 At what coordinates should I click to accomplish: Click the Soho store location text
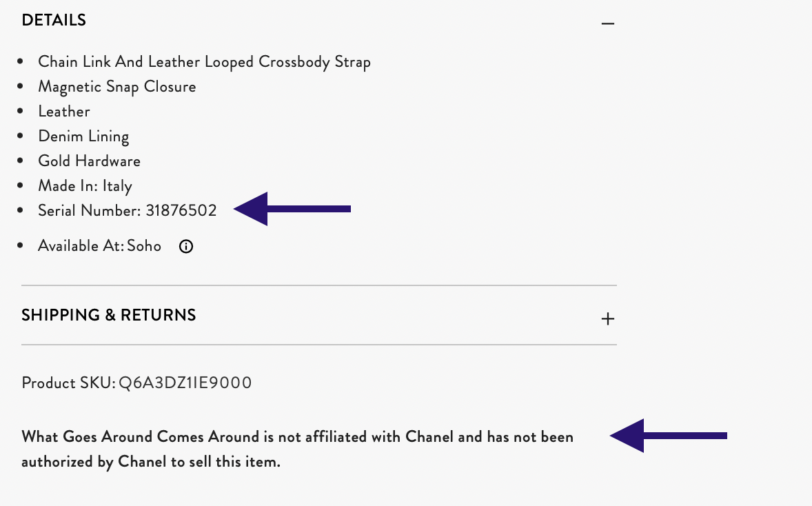[144, 246]
